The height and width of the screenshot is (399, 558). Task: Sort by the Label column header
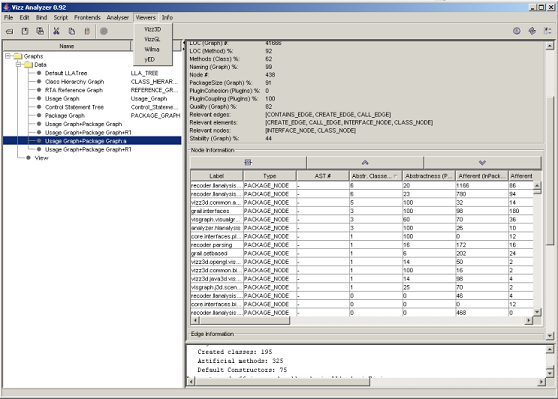(217, 176)
